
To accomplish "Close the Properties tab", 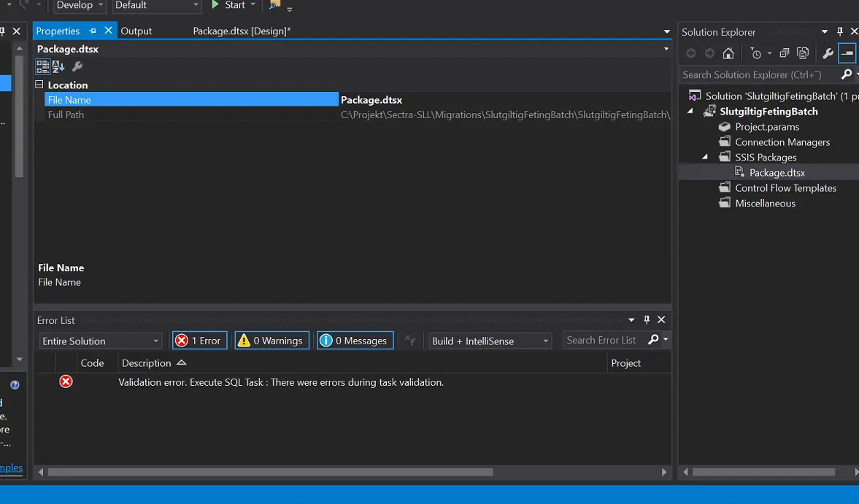I will (109, 31).
